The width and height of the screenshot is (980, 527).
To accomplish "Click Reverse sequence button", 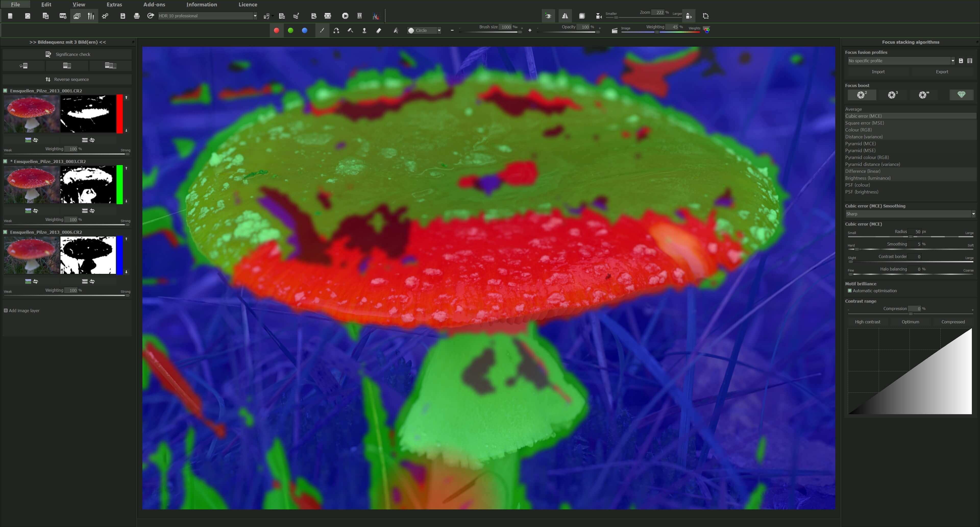I will pyautogui.click(x=67, y=79).
